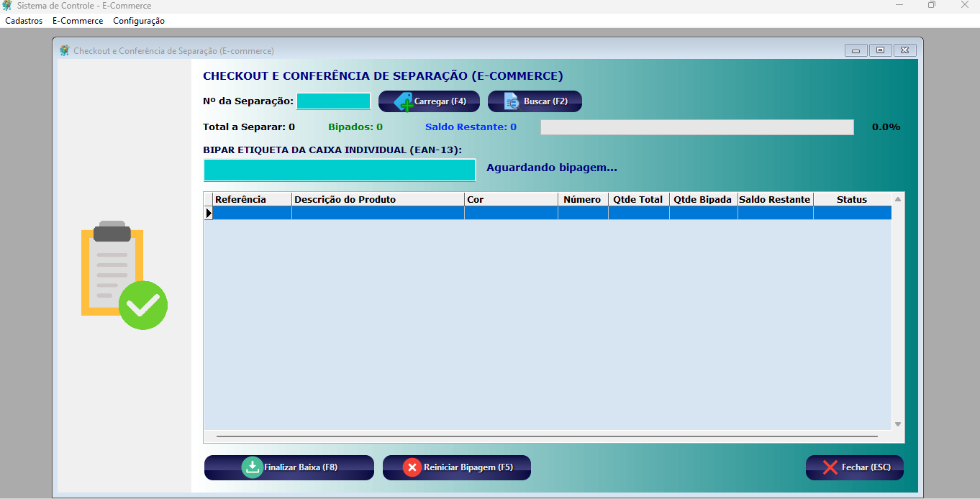This screenshot has width=980, height=499.
Task: Click the app icon in the main title bar
Action: (x=7, y=6)
